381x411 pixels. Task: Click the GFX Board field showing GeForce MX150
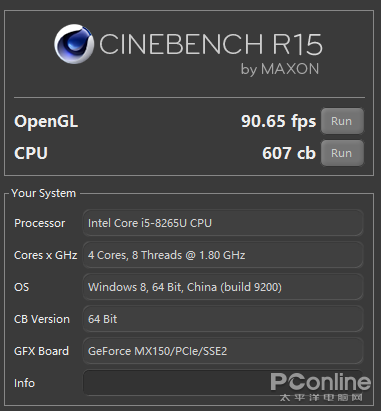223,351
